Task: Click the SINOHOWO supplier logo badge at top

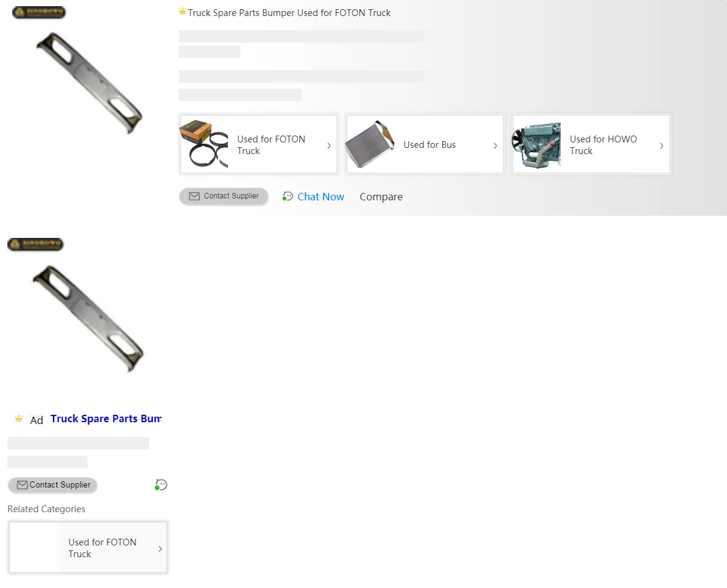Action: click(39, 12)
